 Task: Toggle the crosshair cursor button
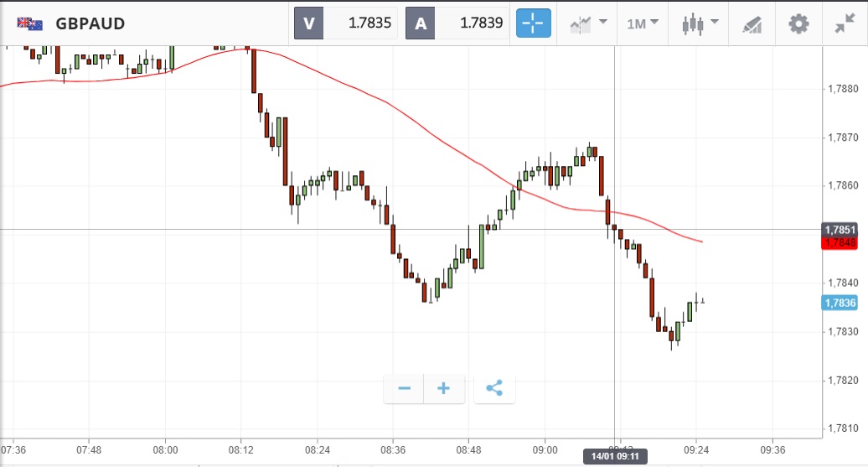coord(534,23)
